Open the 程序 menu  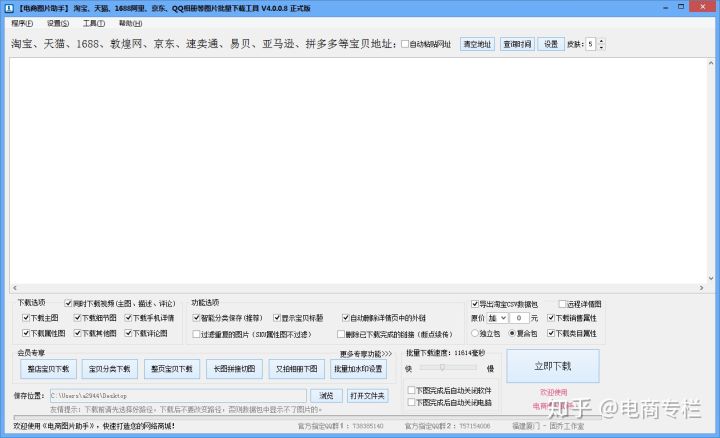(20, 23)
